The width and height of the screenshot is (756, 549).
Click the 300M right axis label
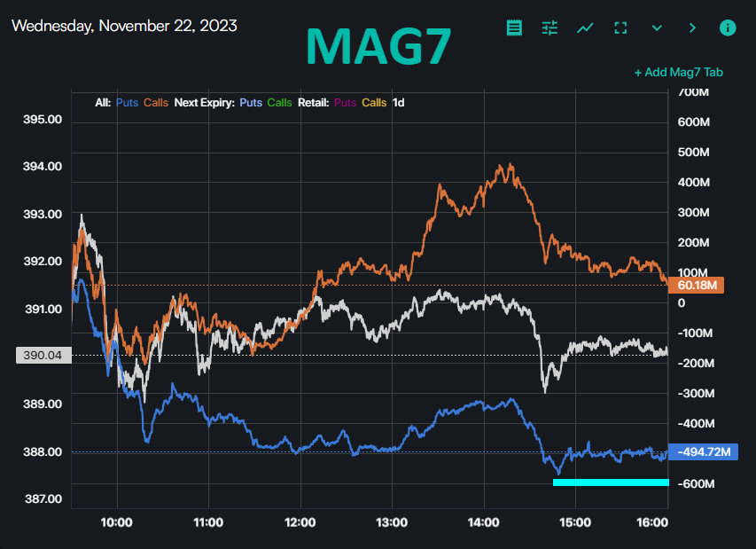pos(693,213)
